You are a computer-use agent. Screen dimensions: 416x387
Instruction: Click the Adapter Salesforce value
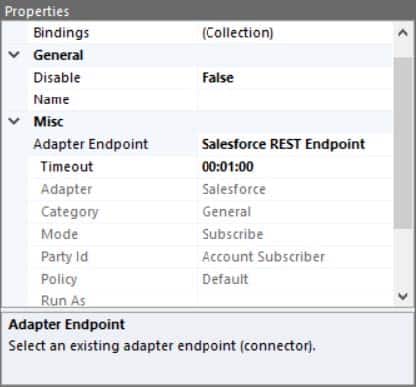pyautogui.click(x=234, y=189)
